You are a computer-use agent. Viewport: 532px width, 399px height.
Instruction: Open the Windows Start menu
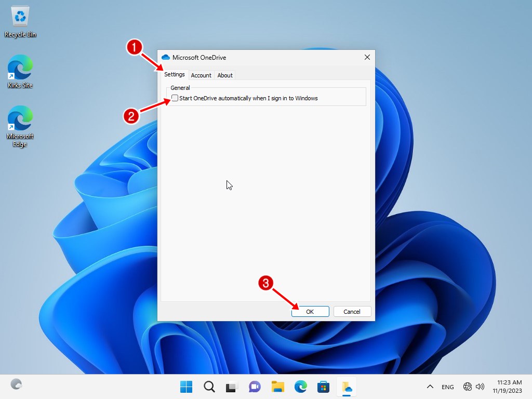[x=186, y=387]
